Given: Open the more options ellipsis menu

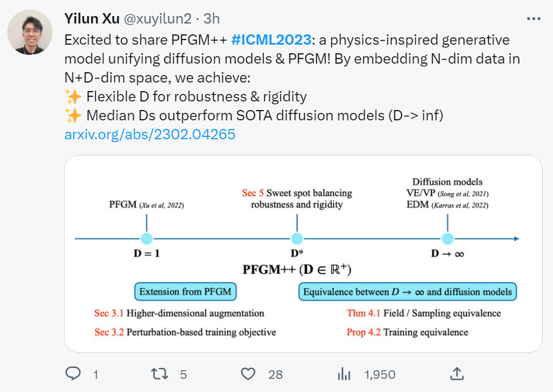Looking at the screenshot, I should (x=534, y=18).
